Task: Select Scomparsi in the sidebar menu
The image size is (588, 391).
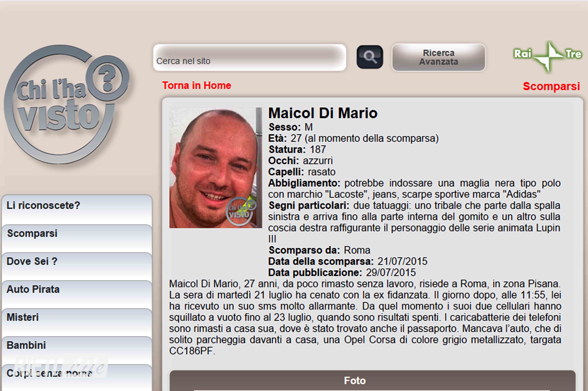Action: coord(77,238)
